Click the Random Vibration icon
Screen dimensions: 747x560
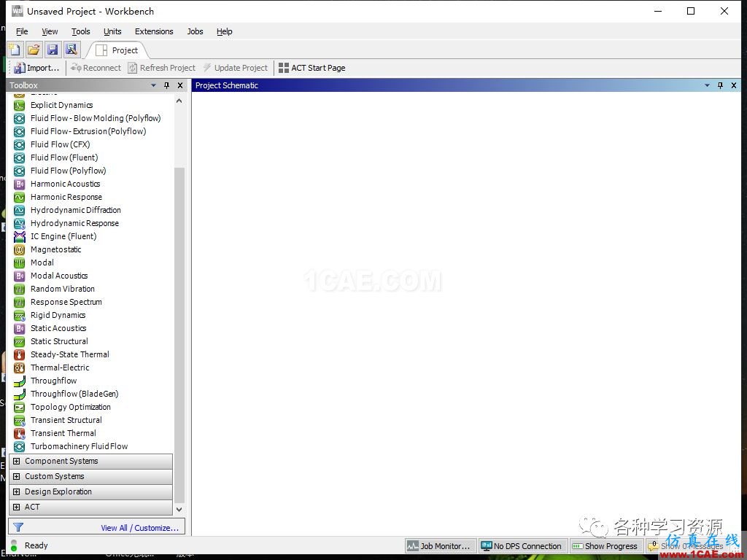(x=19, y=289)
